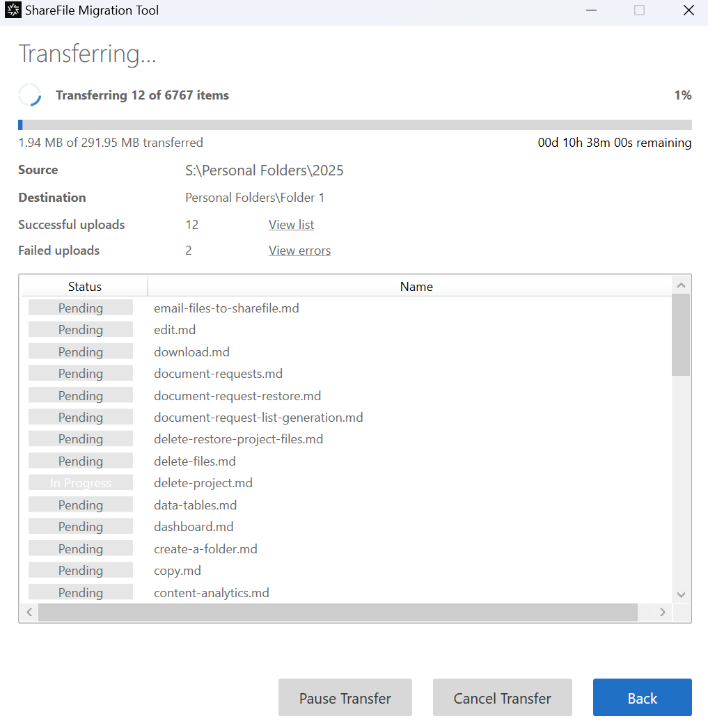This screenshot has width=708, height=728.
Task: Select content-analytics.md entry
Action: (x=211, y=593)
